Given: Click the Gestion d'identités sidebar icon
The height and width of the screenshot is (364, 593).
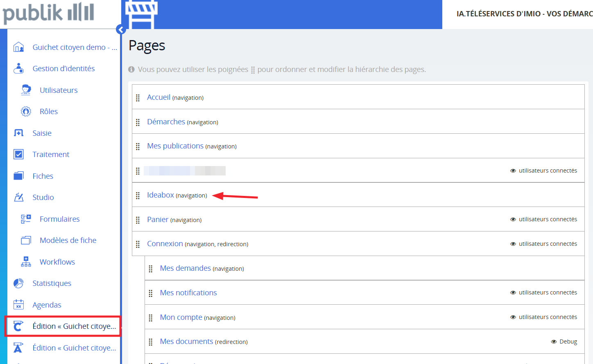Looking at the screenshot, I should [18, 68].
